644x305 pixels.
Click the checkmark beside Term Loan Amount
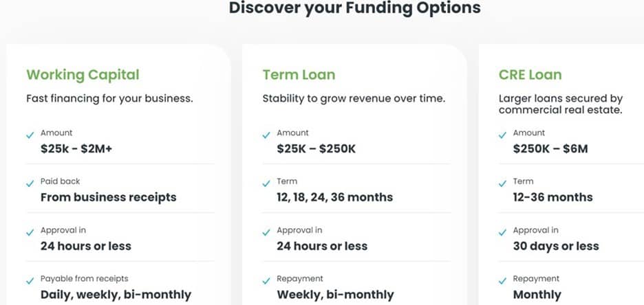pyautogui.click(x=266, y=135)
